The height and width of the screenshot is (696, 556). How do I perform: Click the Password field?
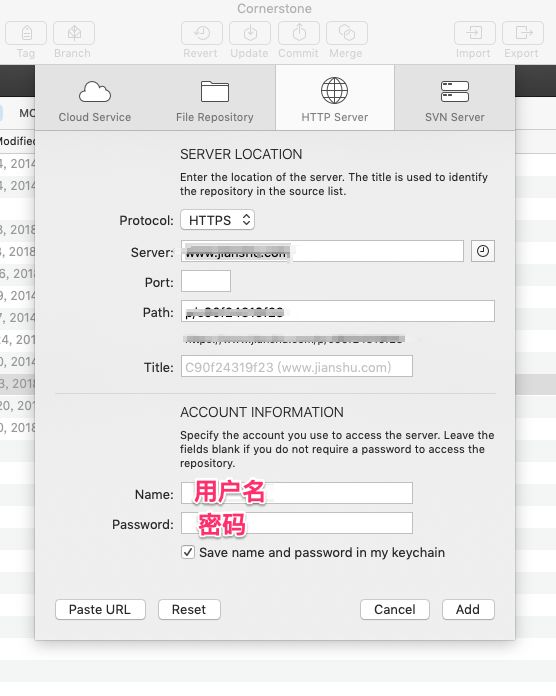(297, 523)
